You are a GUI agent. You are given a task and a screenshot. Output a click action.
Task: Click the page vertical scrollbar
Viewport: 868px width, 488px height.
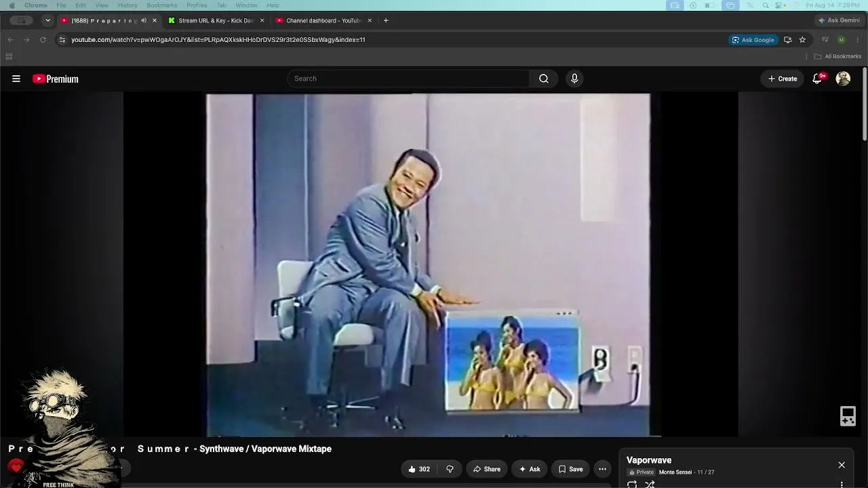pos(865,104)
